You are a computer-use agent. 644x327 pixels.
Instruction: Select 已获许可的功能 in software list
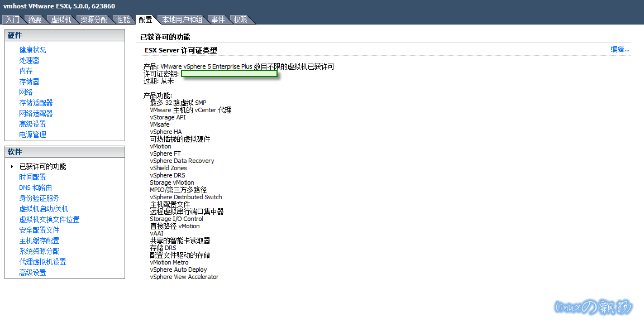pyautogui.click(x=42, y=167)
